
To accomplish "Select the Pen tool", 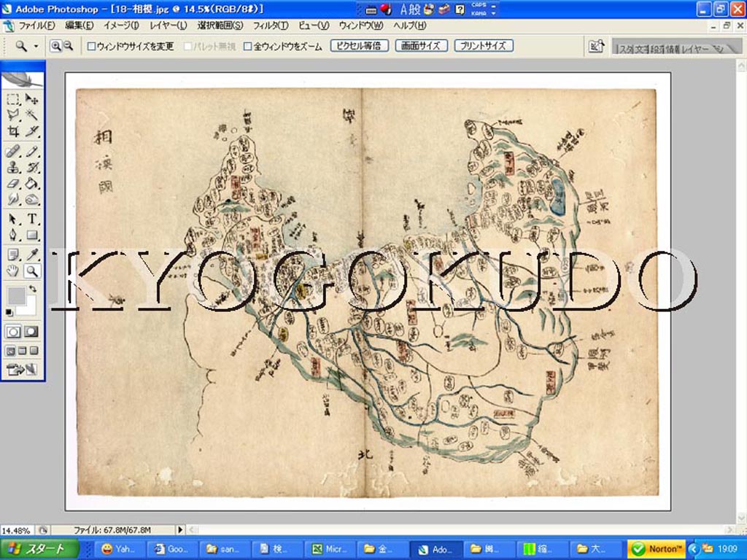I will pyautogui.click(x=13, y=235).
